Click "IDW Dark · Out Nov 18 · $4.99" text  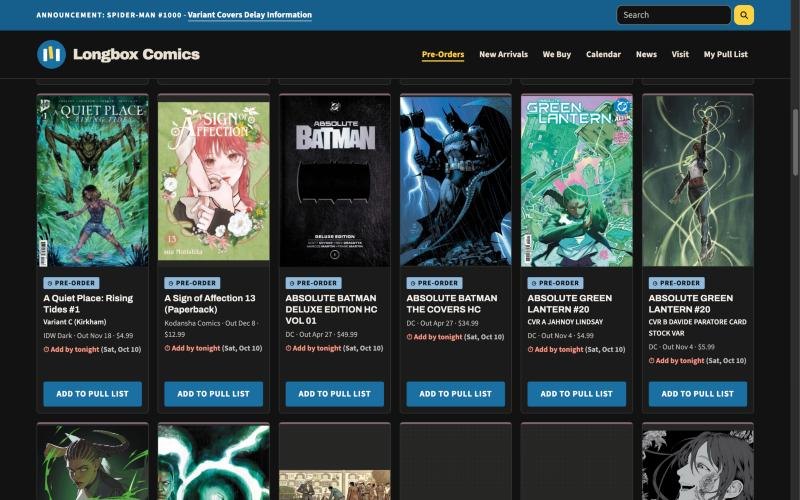pos(88,336)
